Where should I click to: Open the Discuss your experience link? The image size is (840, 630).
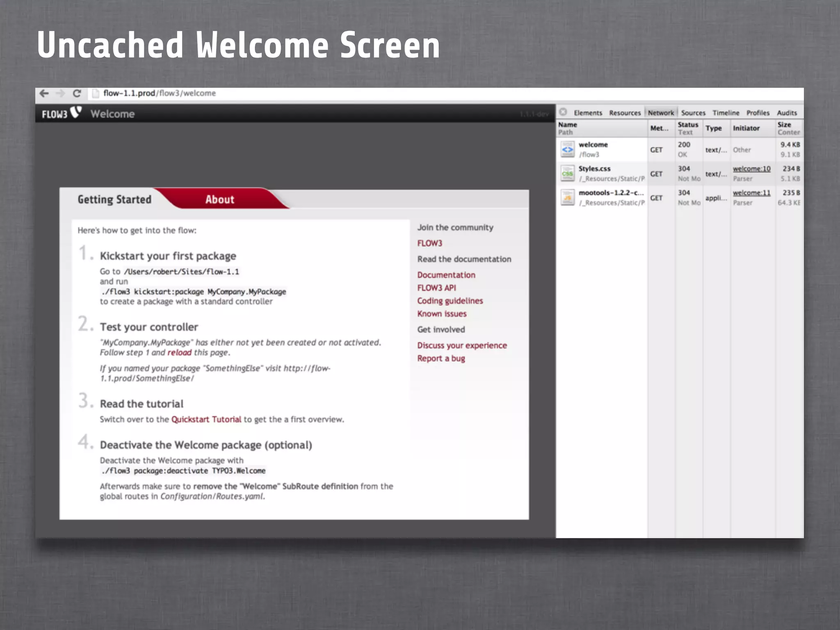[x=462, y=345]
